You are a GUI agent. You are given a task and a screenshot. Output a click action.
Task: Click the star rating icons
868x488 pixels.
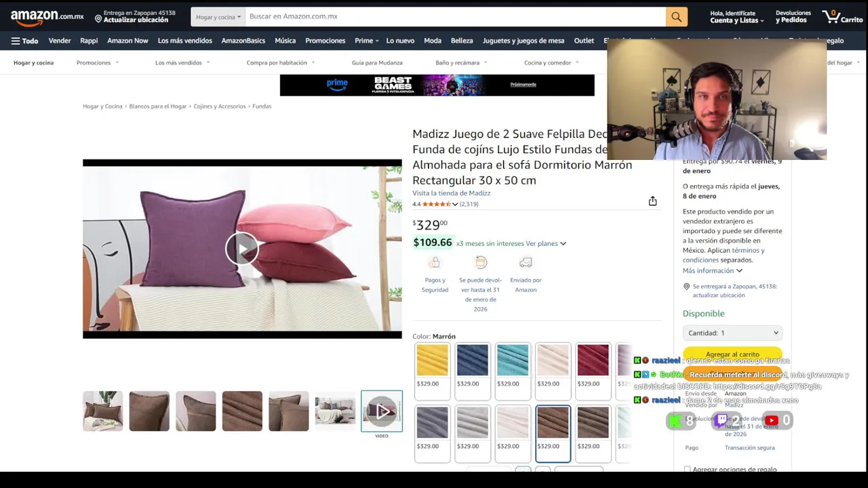pos(437,204)
